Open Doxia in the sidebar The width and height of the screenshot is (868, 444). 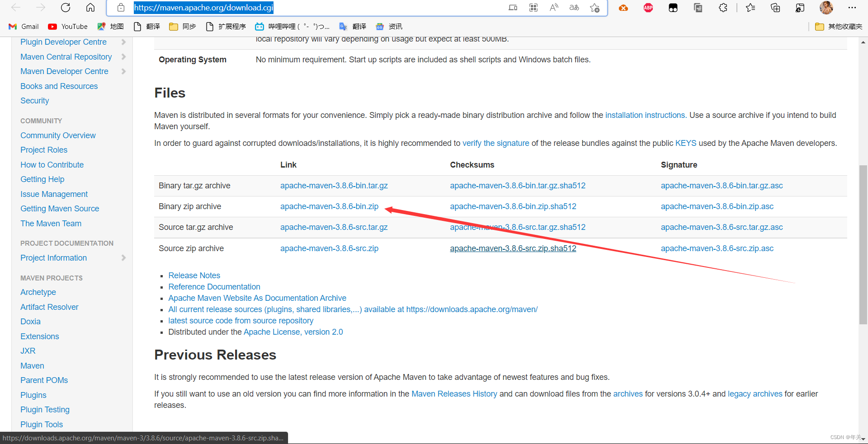pyautogui.click(x=30, y=322)
